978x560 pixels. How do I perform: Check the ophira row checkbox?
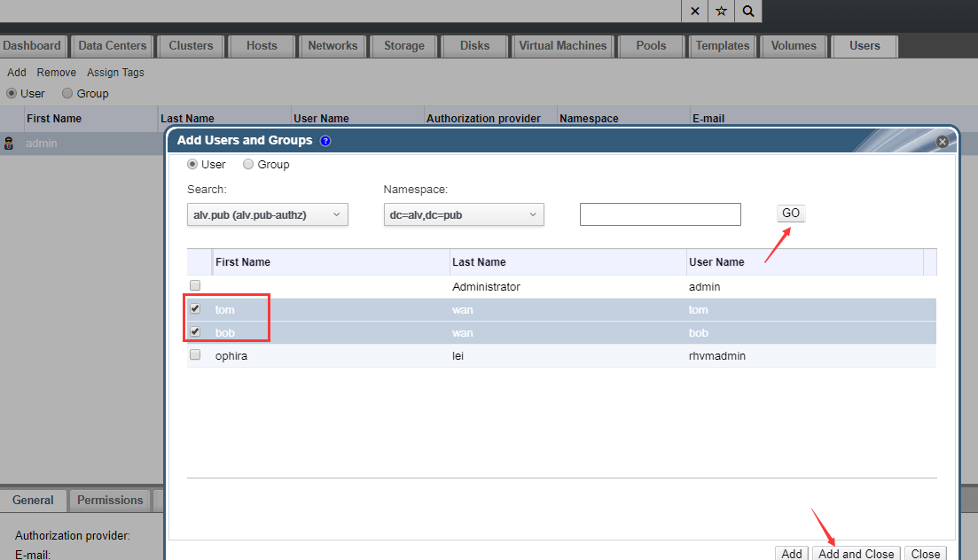[195, 354]
